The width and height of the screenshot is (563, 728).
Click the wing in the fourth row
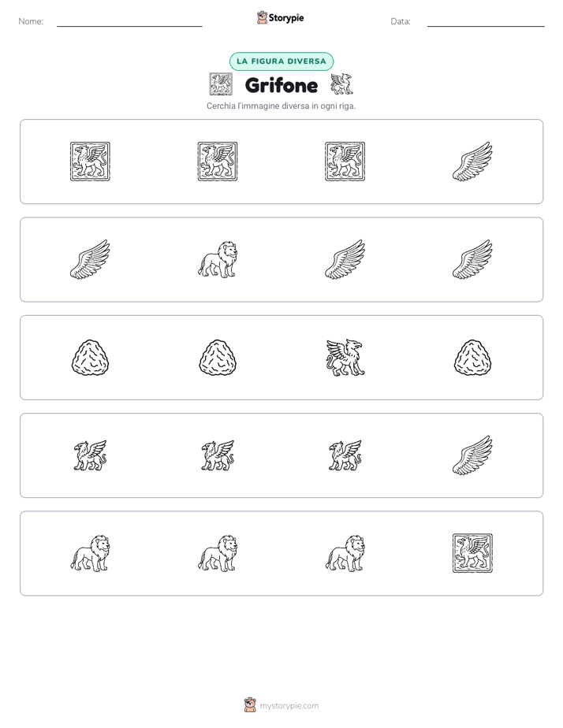tap(472, 455)
